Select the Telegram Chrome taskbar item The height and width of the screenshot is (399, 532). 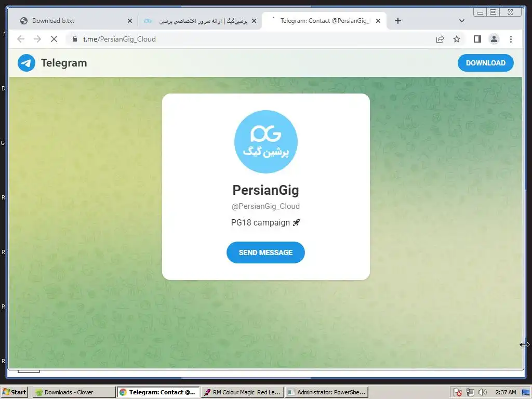(x=158, y=392)
